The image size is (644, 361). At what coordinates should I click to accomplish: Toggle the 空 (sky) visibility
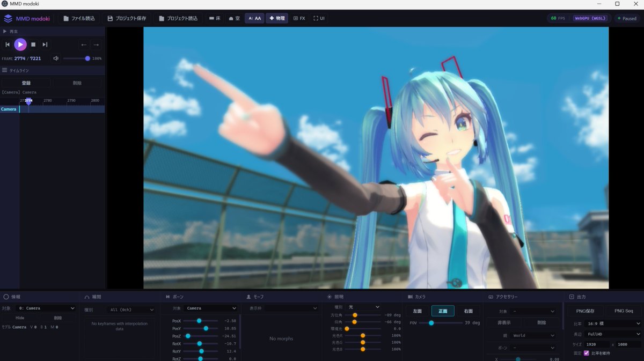click(x=233, y=18)
